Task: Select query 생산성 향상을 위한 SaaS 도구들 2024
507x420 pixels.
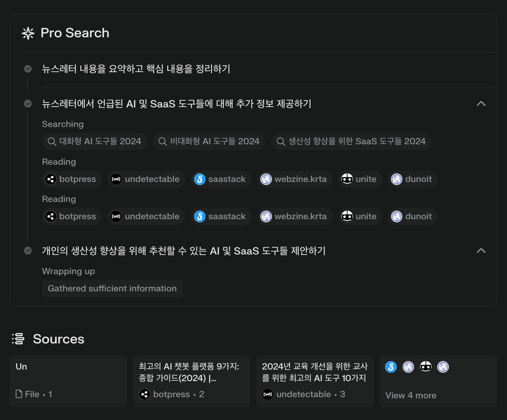Action: (351, 141)
